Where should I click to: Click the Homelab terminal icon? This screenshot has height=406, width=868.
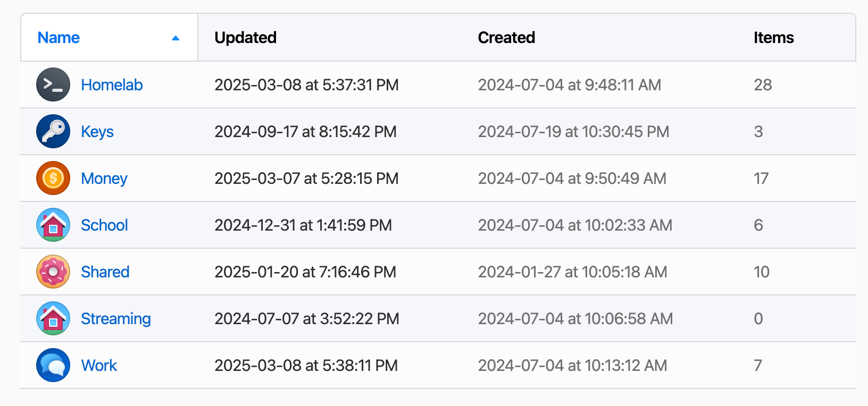point(53,85)
